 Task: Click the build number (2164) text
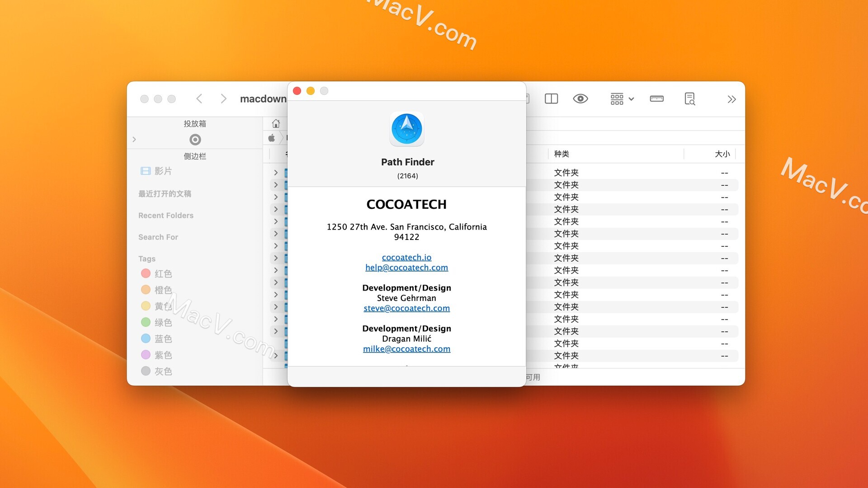[x=407, y=176]
